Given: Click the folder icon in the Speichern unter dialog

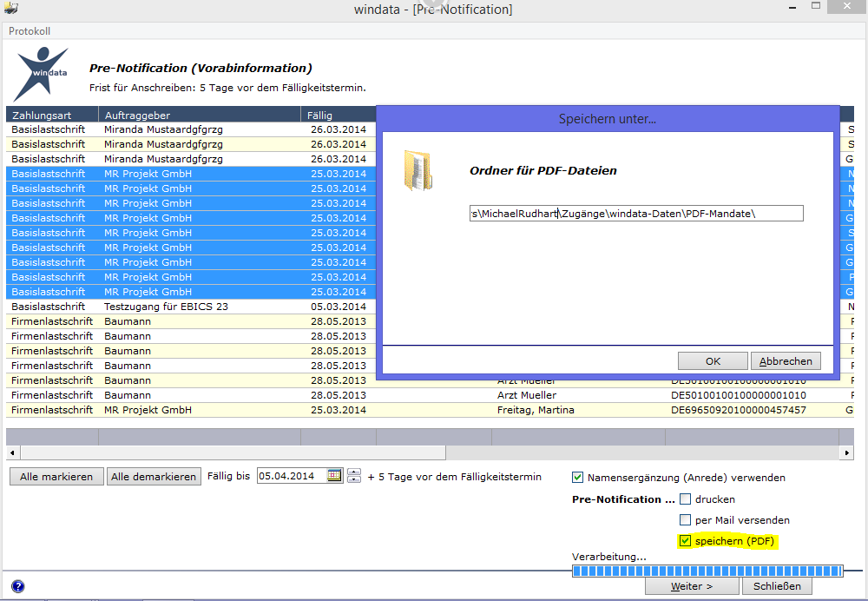Looking at the screenshot, I should point(418,170).
